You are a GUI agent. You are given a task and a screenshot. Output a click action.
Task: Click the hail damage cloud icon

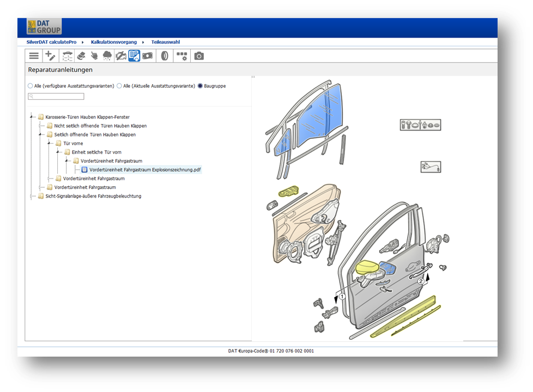click(107, 56)
